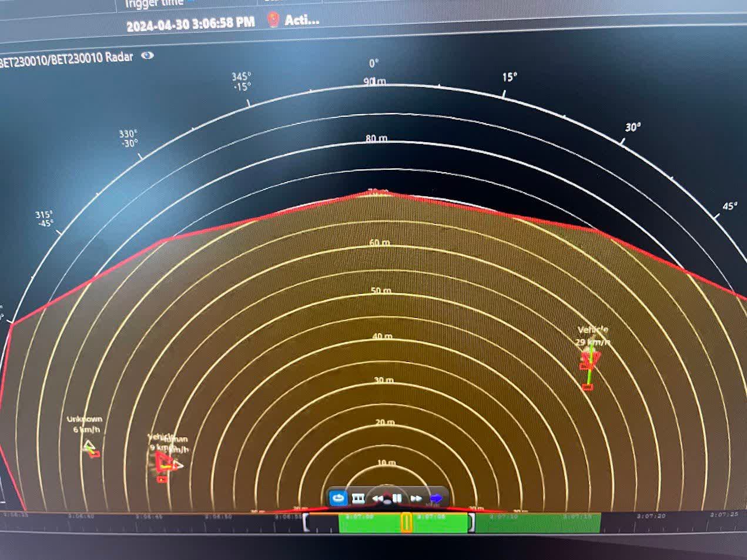Click the 40 m range label

pos(382,336)
